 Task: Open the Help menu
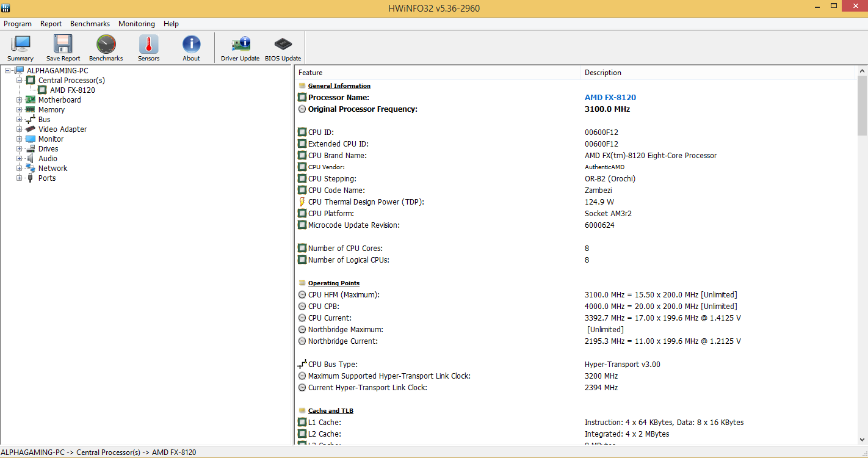172,24
